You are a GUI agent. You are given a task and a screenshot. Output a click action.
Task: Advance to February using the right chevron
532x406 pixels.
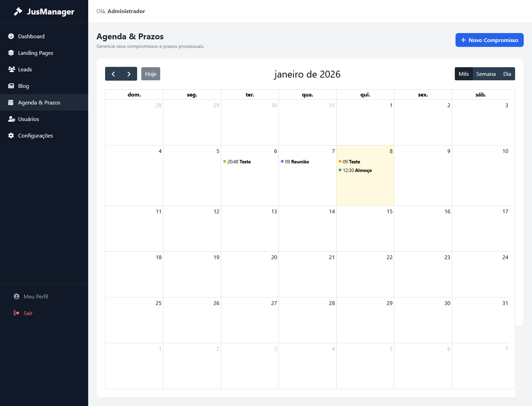129,74
